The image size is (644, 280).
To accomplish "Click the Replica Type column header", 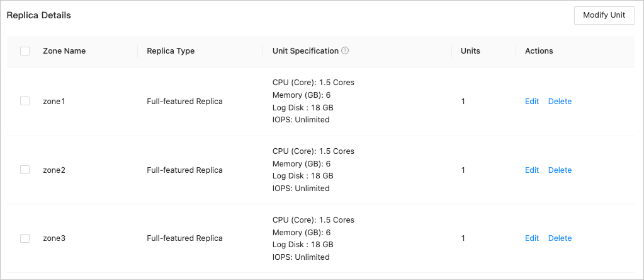I will [171, 51].
